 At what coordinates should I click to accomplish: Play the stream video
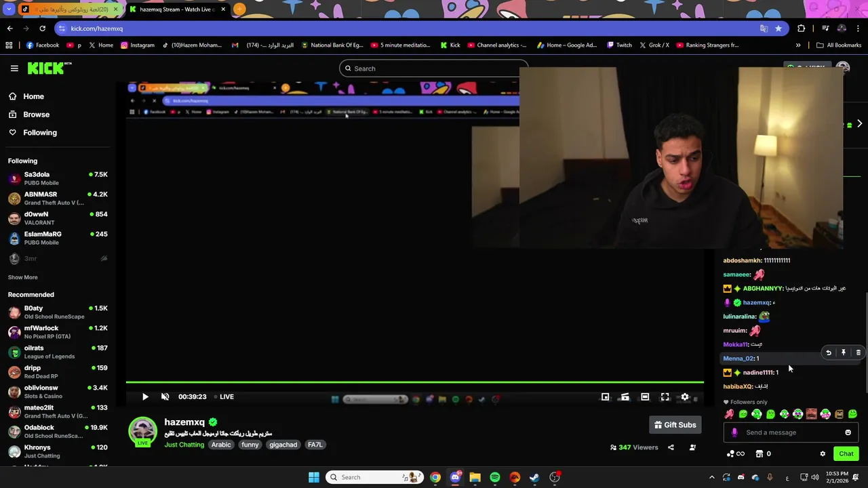click(x=144, y=397)
